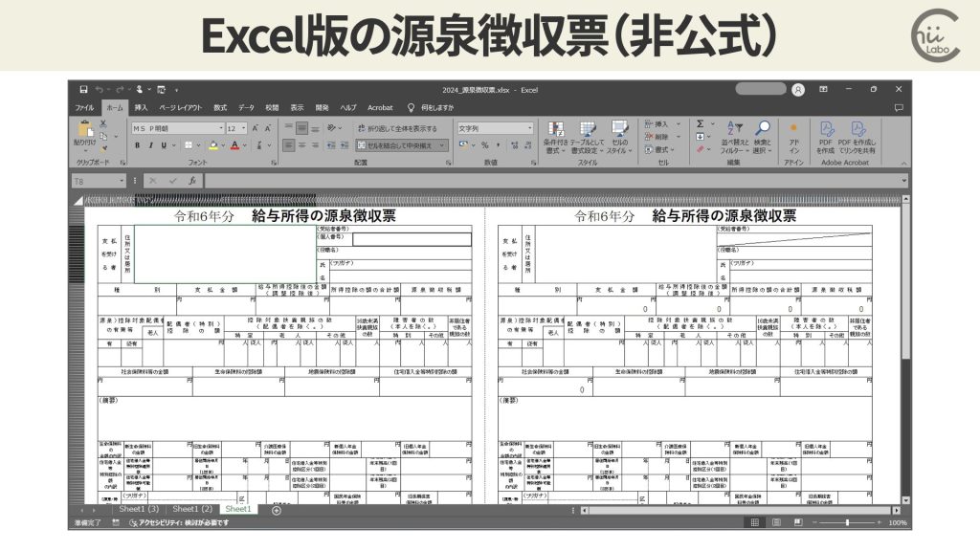The width and height of the screenshot is (980, 551).
Task: Open sort and filter (並べ替えとフィルター)
Action: pyautogui.click(x=734, y=138)
